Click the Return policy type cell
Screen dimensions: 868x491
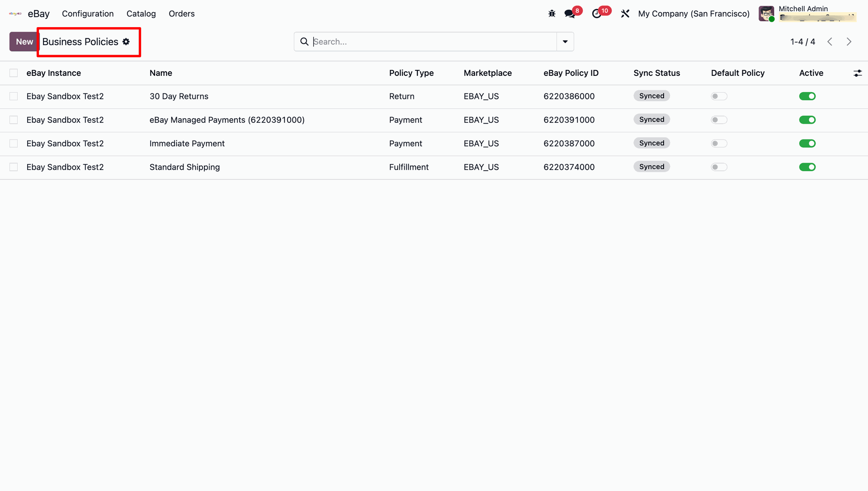(402, 96)
